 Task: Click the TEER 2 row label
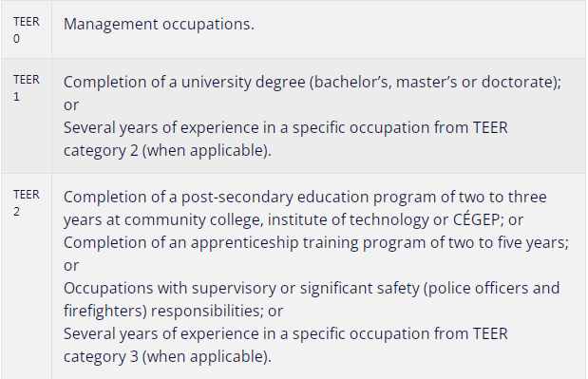click(x=27, y=203)
